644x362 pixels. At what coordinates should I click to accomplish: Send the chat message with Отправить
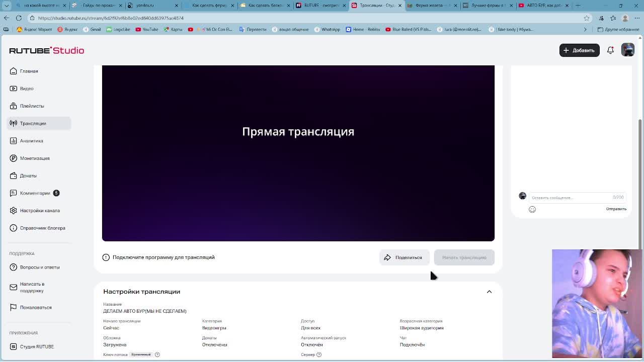point(616,209)
